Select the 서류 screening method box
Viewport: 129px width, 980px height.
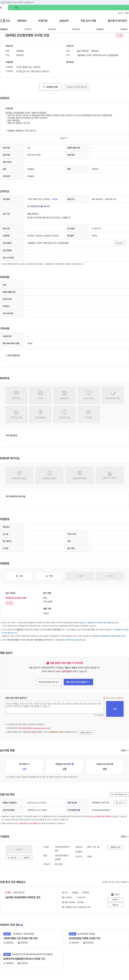tap(19, 576)
